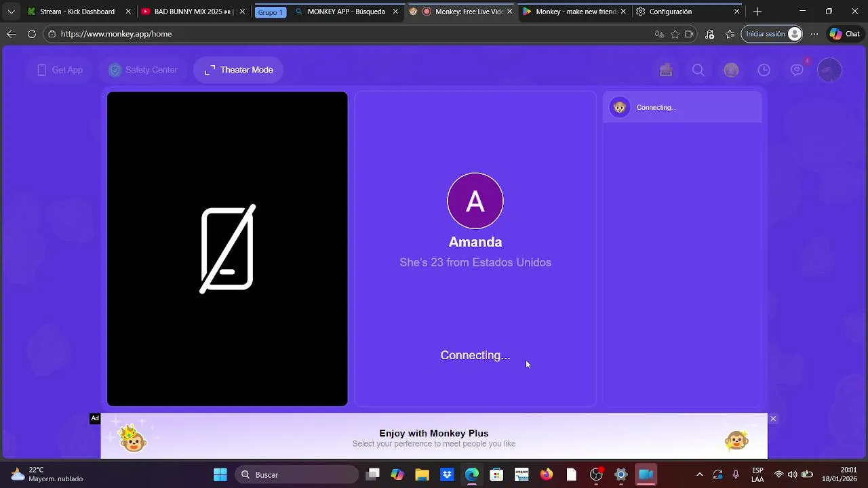Click the Enjoy with Monkey Plus banner
868x488 pixels.
click(x=434, y=437)
